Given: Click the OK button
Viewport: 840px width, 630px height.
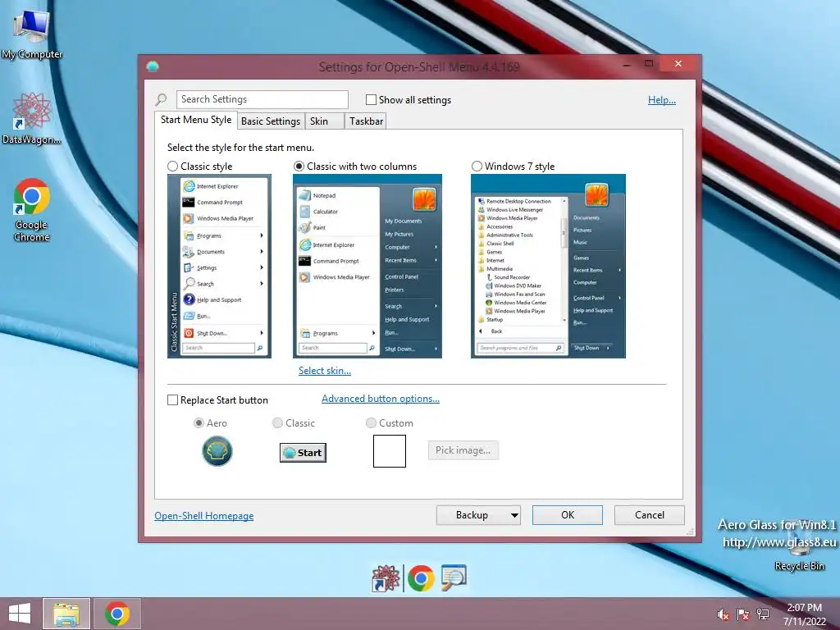Looking at the screenshot, I should [568, 515].
